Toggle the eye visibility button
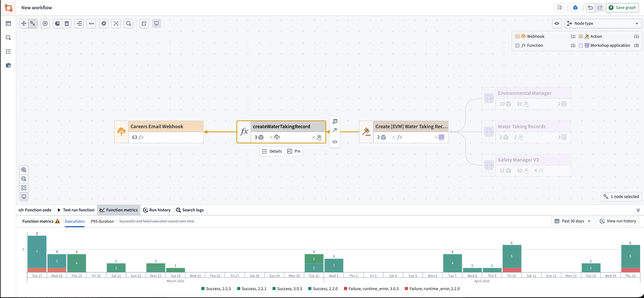This screenshot has width=644, height=298. pos(557,23)
